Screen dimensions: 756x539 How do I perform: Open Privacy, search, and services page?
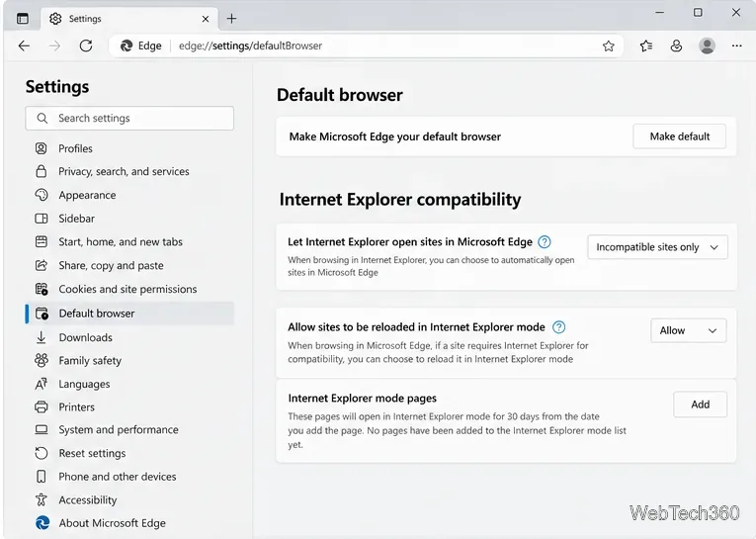tap(124, 171)
